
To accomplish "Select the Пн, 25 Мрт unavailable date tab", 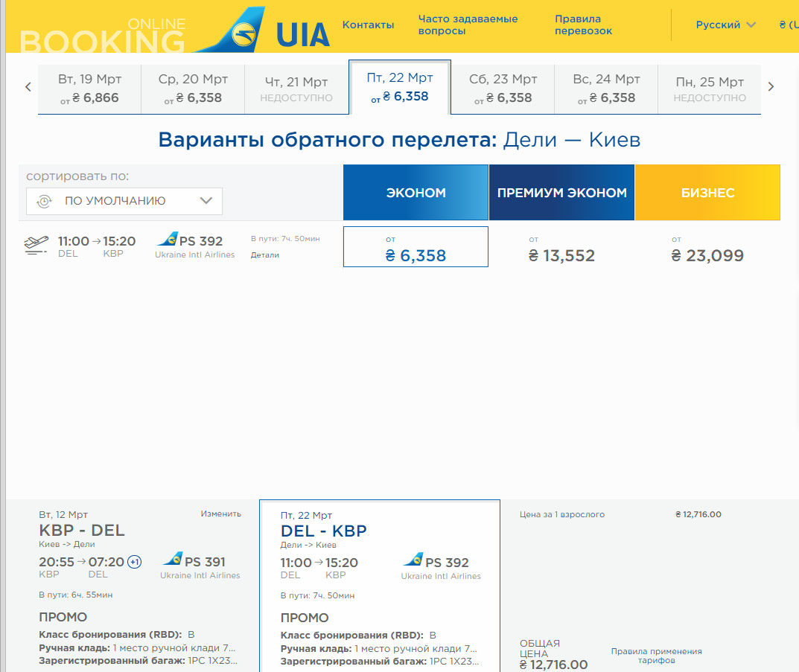I will (x=710, y=89).
